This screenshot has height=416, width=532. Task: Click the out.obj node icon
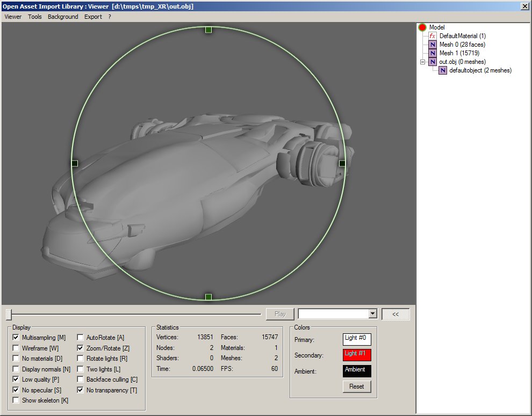pyautogui.click(x=433, y=62)
